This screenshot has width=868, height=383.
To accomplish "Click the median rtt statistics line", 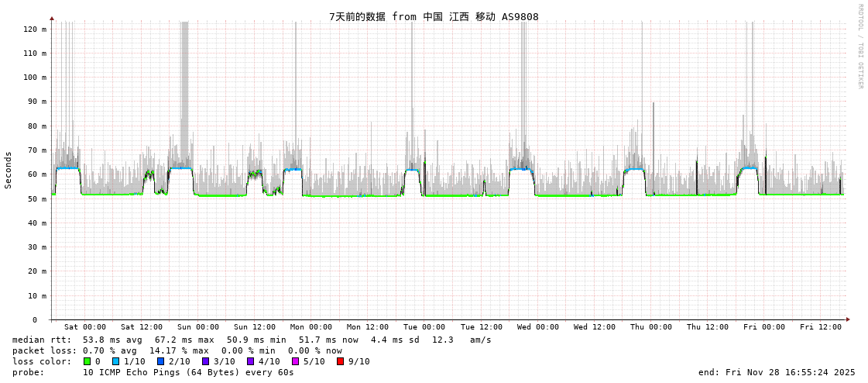I will coord(252,340).
